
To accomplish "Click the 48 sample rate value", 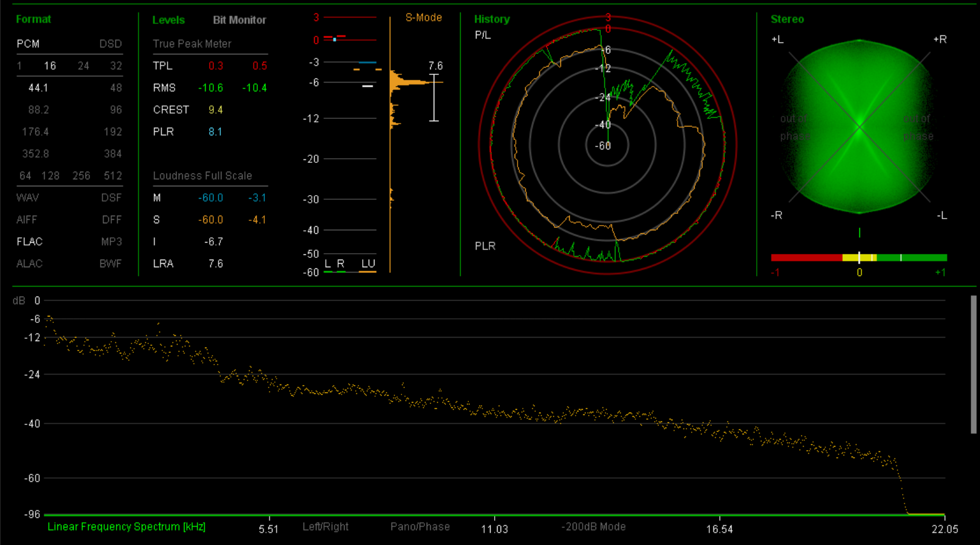I will (116, 88).
